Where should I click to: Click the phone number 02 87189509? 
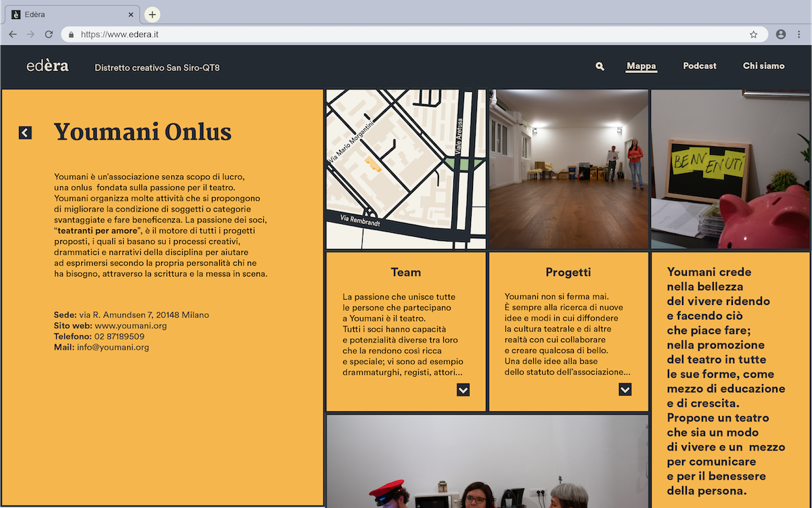119,336
